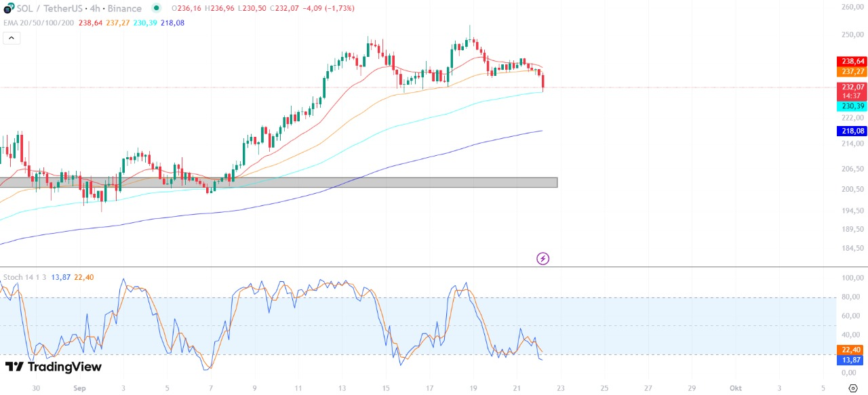Click the 206,50 price axis label
Viewport: 868px width, 395px height.
[852, 169]
